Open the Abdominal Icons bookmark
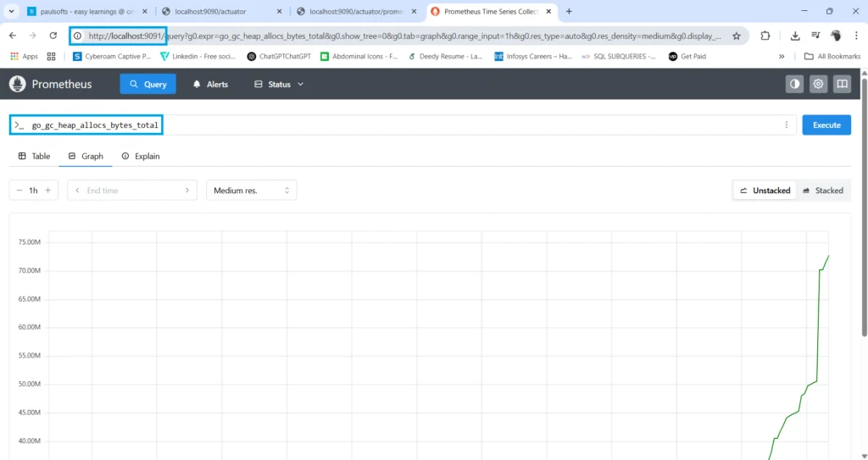This screenshot has height=460, width=868. click(359, 57)
